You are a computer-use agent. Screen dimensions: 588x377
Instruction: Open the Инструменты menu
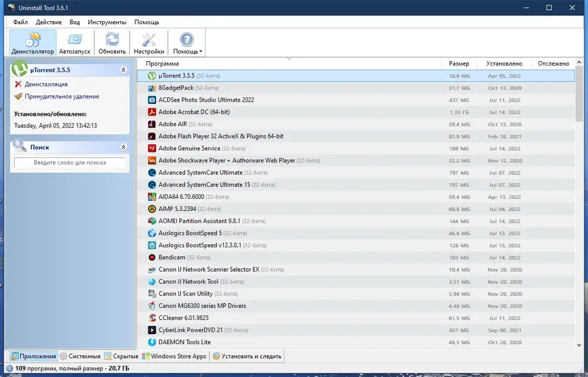pyautogui.click(x=107, y=22)
